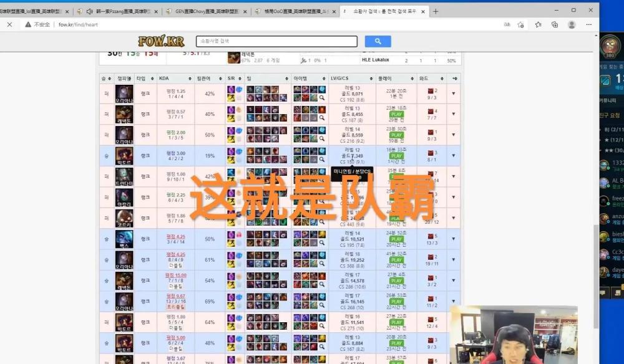
Task: Click PLAY replay for 빅토르 4/2/2 match
Action: 396,156
